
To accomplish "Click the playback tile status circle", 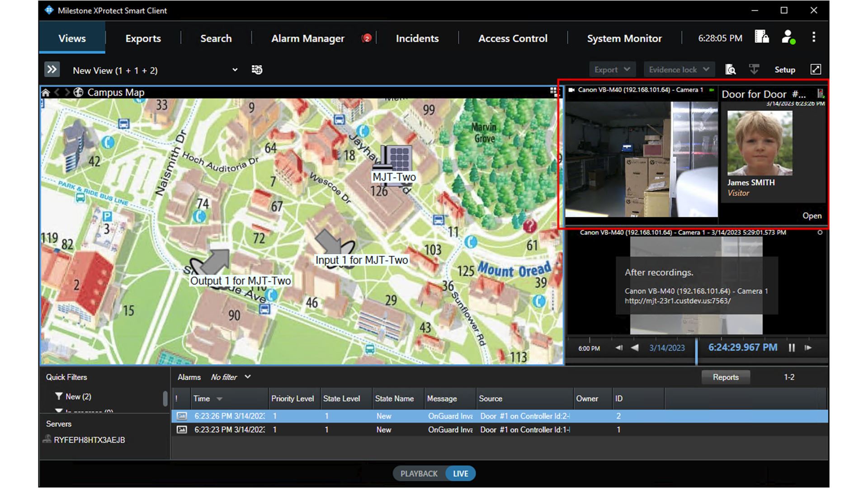I will pos(820,233).
